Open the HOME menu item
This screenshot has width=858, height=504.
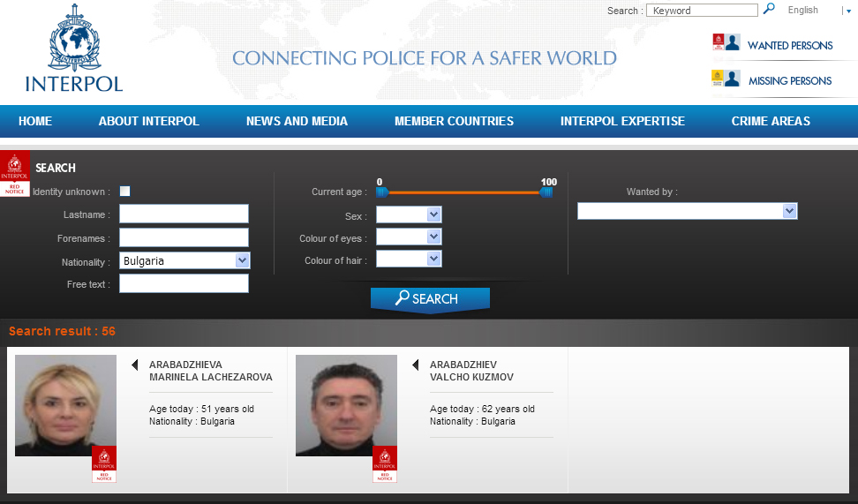[x=35, y=122]
